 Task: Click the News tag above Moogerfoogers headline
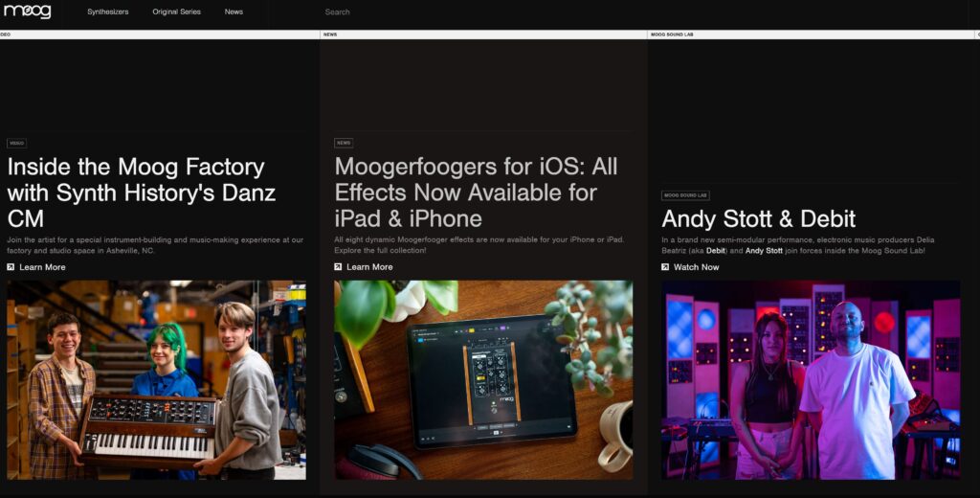coord(344,144)
